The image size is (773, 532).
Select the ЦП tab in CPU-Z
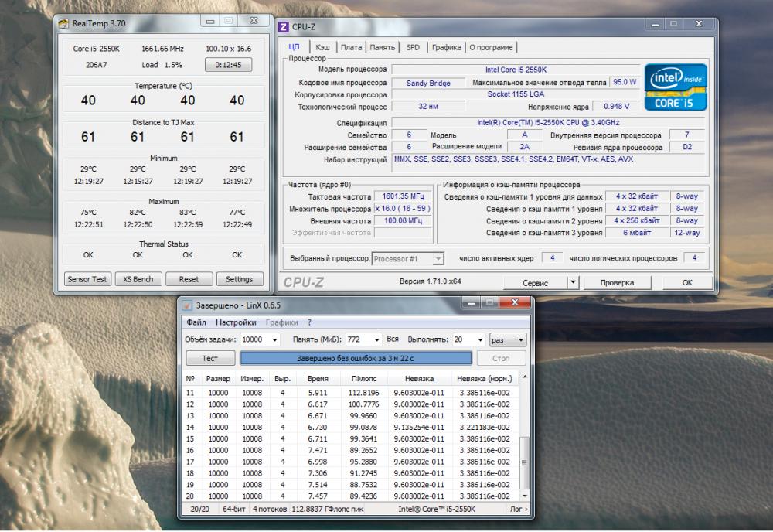tap(295, 47)
